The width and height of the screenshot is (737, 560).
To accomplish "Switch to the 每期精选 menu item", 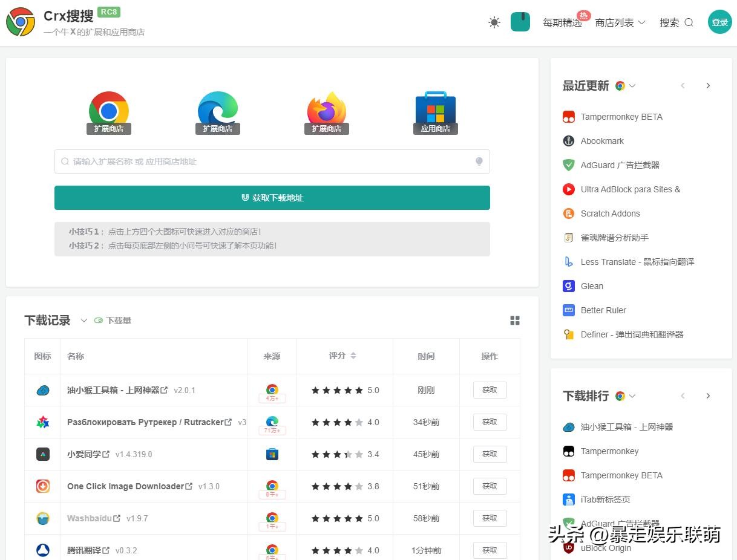I will (562, 22).
